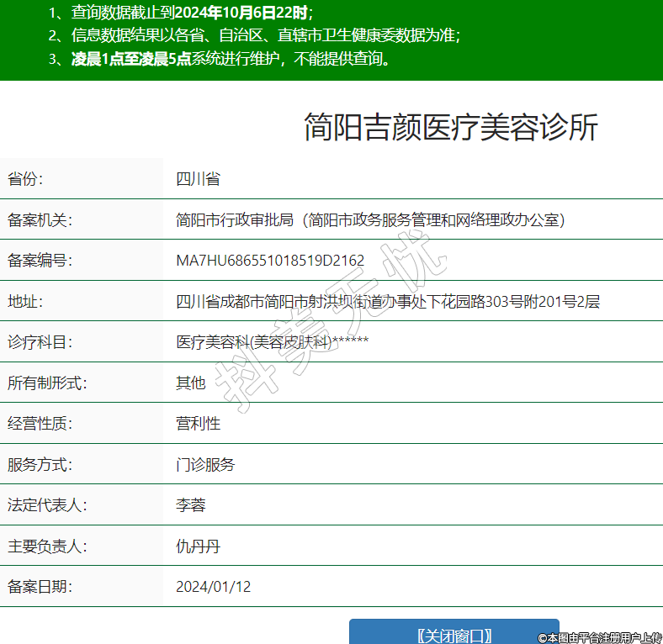The height and width of the screenshot is (644, 663).
Task: Click the 门诊服务 service mode value
Action: pyautogui.click(x=205, y=465)
